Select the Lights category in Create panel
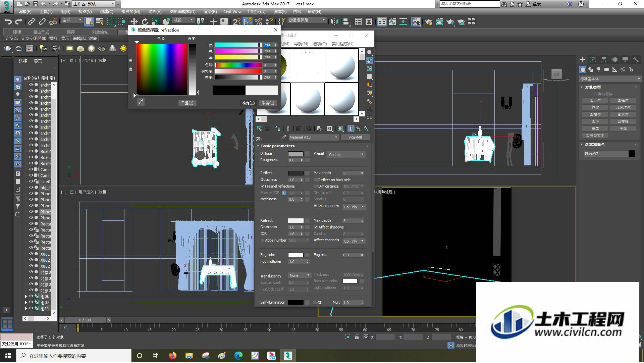 point(599,69)
